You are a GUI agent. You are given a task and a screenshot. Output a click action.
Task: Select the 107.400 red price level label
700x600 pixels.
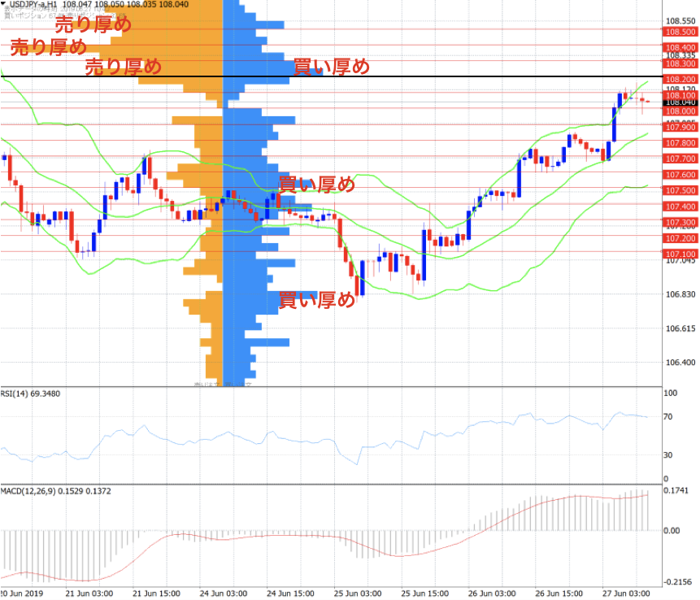pos(680,207)
